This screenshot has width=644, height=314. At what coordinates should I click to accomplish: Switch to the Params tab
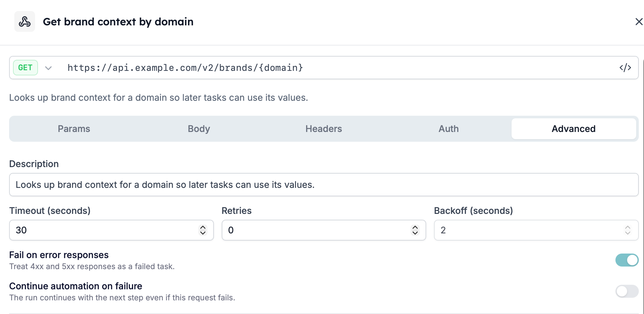pyautogui.click(x=74, y=129)
